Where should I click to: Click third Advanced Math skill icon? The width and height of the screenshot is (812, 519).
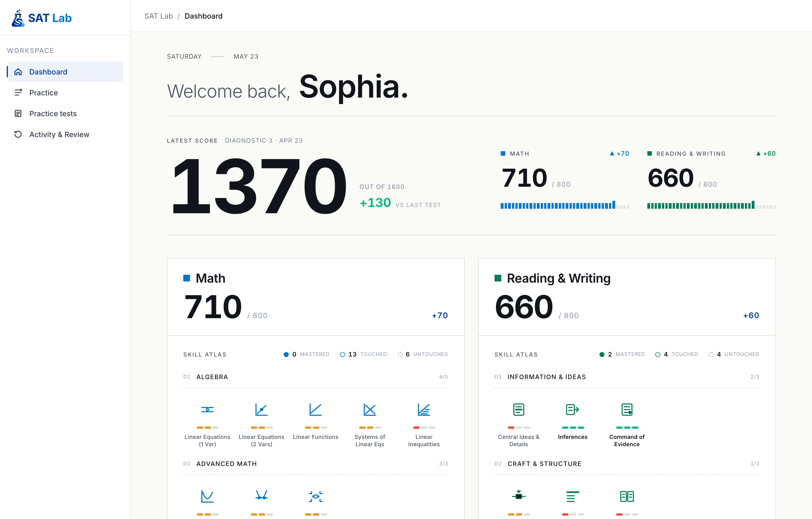[x=315, y=496]
